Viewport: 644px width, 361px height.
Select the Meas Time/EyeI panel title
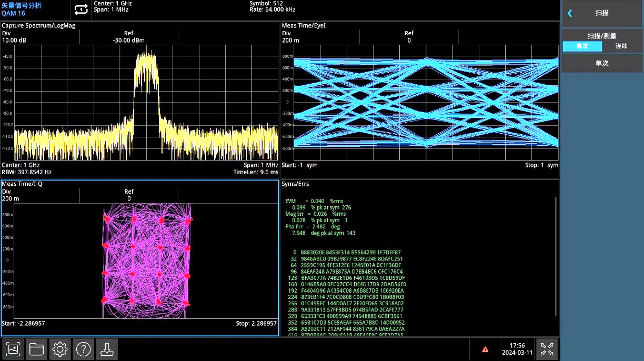(x=308, y=25)
